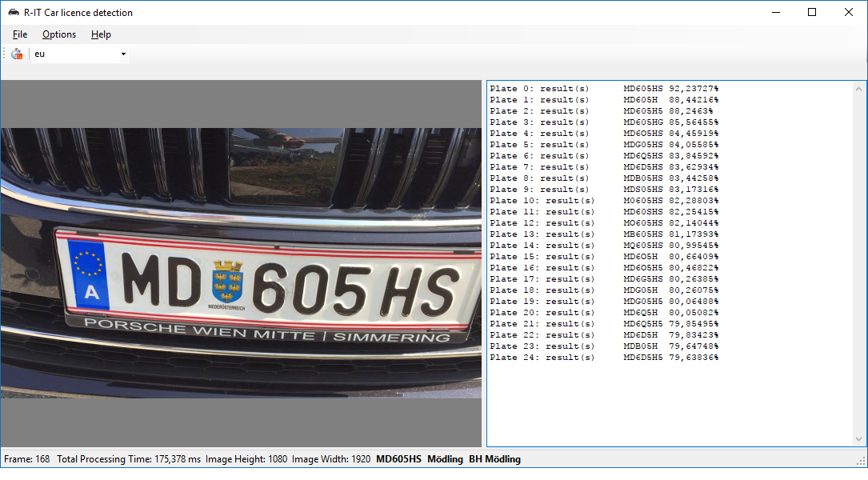Click the open image toolbar icon

tap(17, 54)
